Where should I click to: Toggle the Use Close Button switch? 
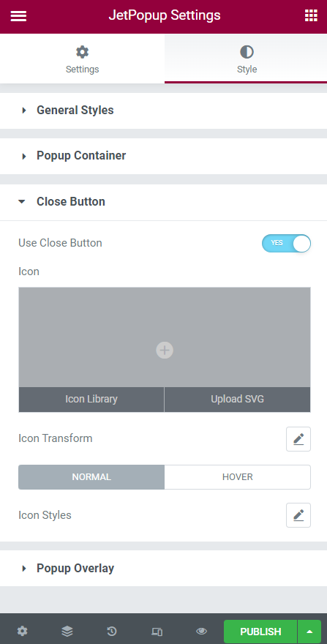(286, 243)
